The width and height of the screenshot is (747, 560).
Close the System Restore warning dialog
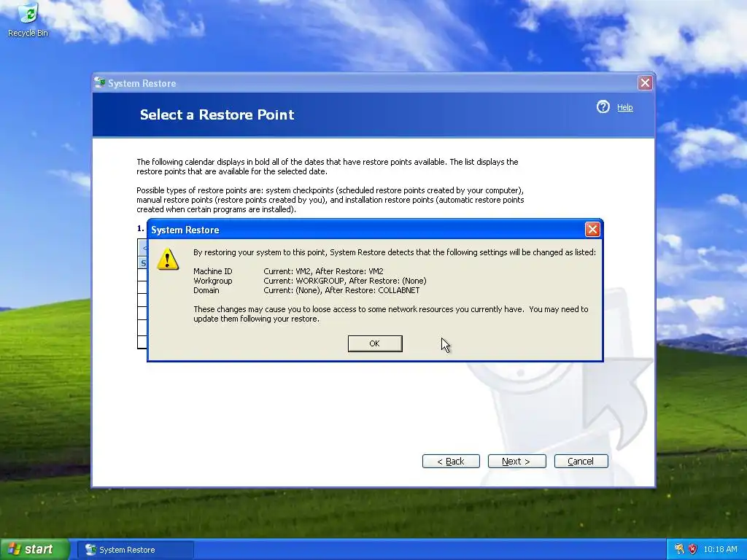592,230
